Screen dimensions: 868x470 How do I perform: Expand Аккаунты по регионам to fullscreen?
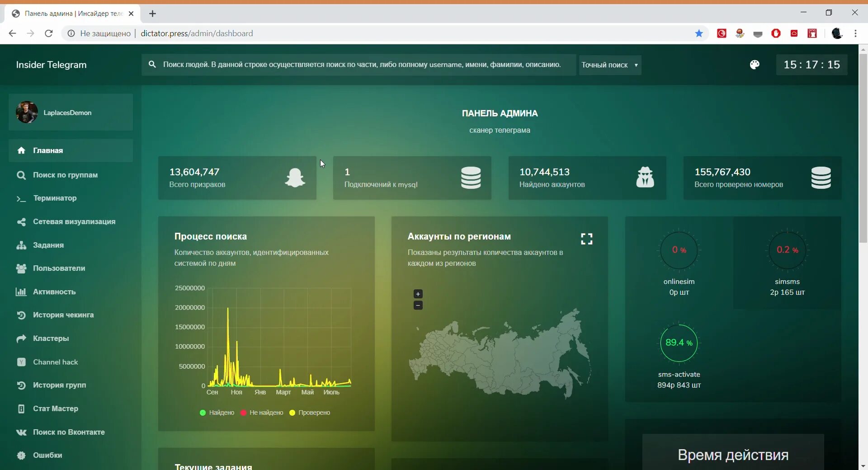(586, 238)
